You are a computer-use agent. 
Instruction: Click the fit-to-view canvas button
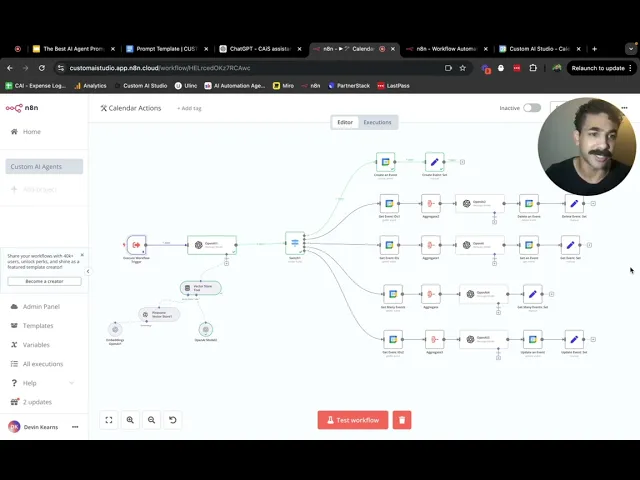(109, 420)
